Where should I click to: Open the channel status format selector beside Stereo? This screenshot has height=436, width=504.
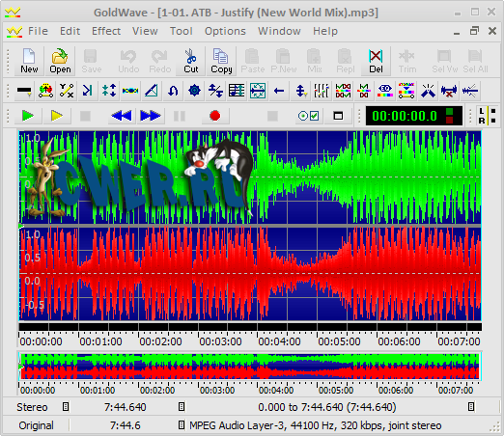(x=66, y=407)
